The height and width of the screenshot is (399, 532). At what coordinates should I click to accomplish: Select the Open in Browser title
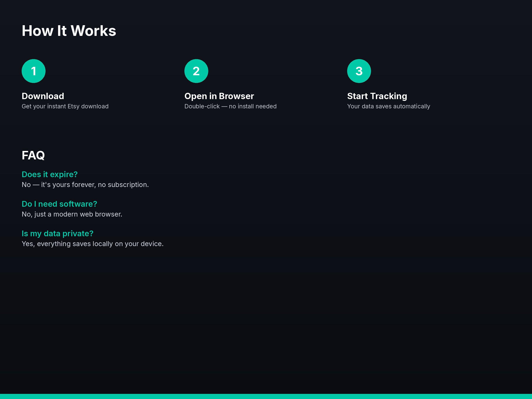(x=219, y=96)
